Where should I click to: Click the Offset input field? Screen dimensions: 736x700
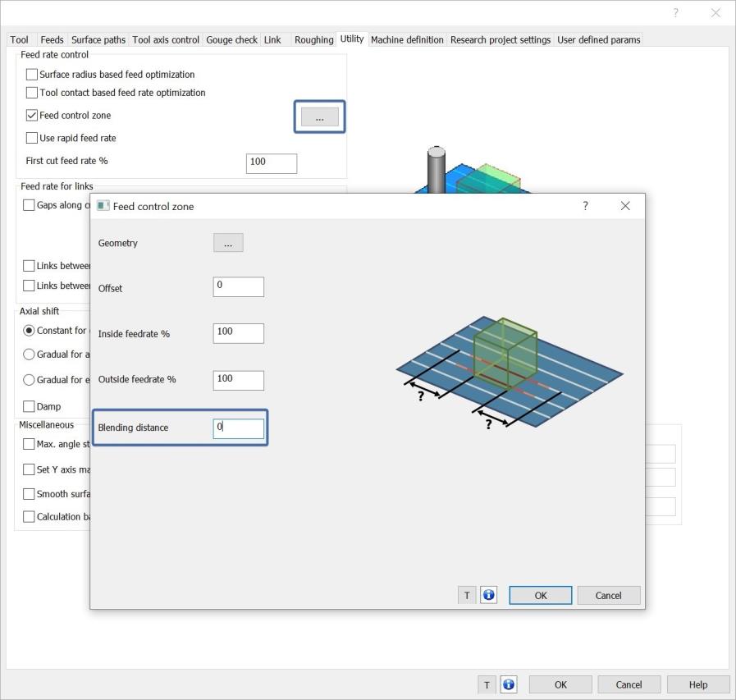tap(239, 286)
